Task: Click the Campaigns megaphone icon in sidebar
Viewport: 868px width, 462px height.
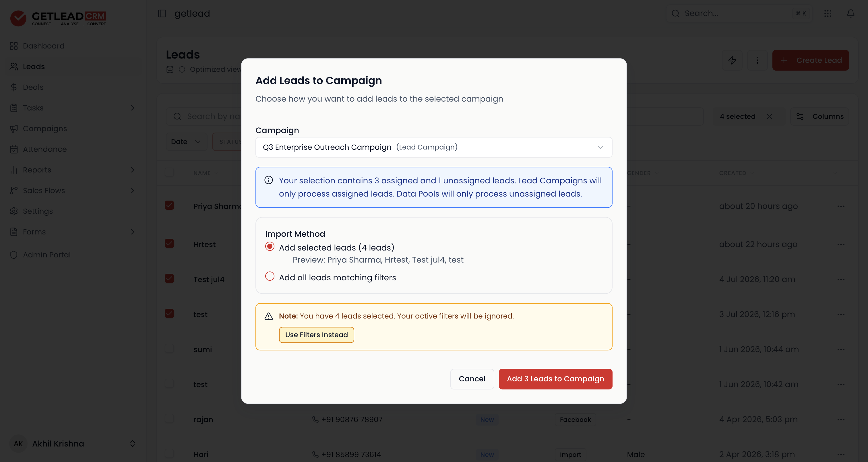Action: pos(14,129)
